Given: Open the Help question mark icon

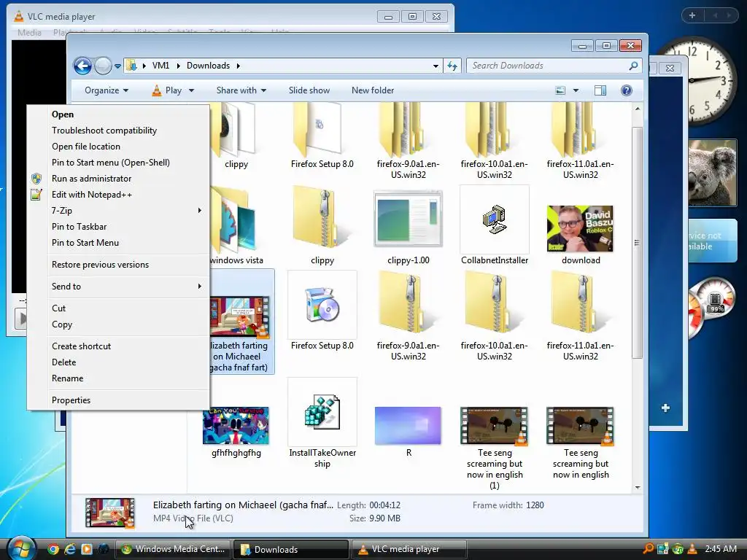Looking at the screenshot, I should tap(627, 90).
